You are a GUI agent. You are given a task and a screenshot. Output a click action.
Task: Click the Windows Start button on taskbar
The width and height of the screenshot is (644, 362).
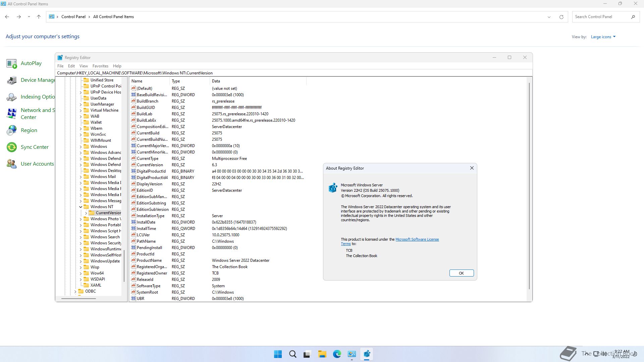(x=278, y=354)
